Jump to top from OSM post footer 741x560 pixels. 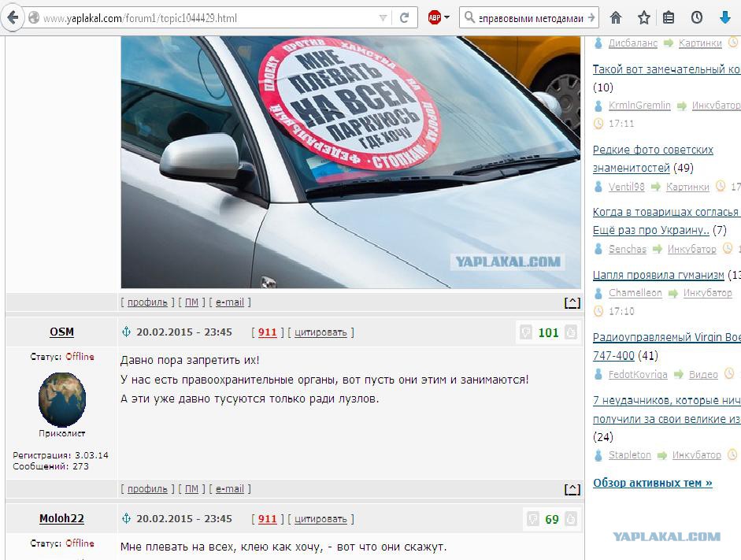pos(572,489)
